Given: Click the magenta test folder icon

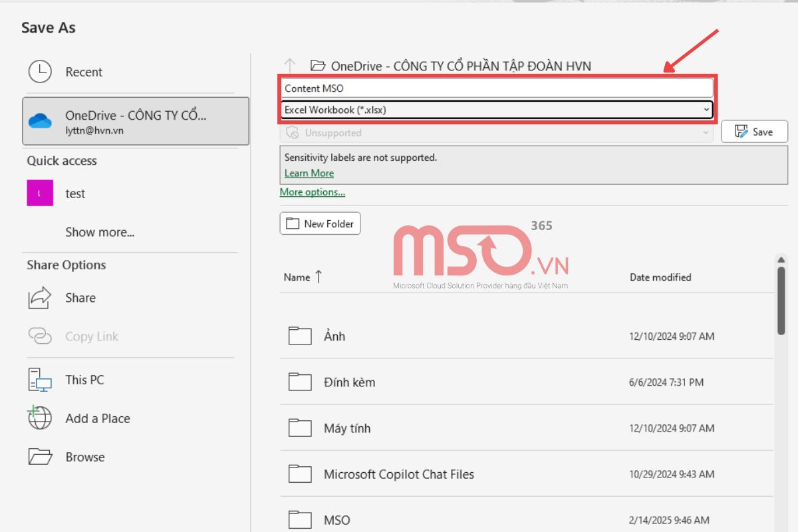Looking at the screenshot, I should [x=40, y=194].
